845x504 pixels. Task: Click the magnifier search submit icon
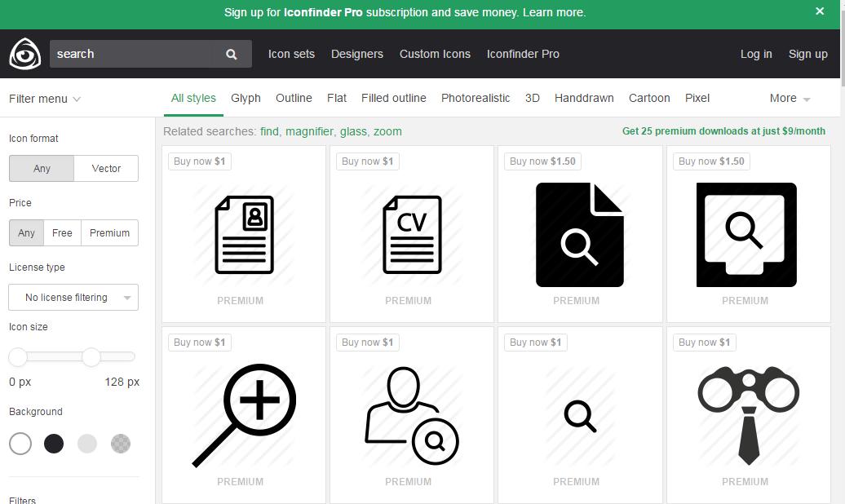point(232,54)
